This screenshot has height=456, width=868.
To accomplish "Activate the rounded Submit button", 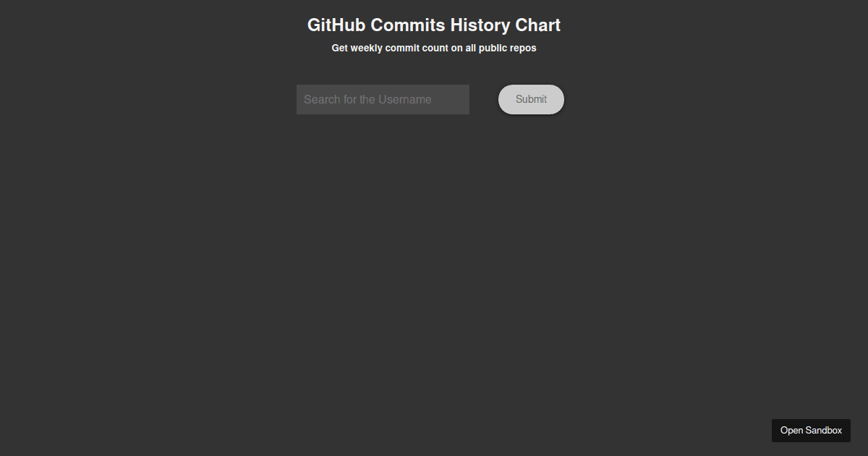I will [531, 99].
